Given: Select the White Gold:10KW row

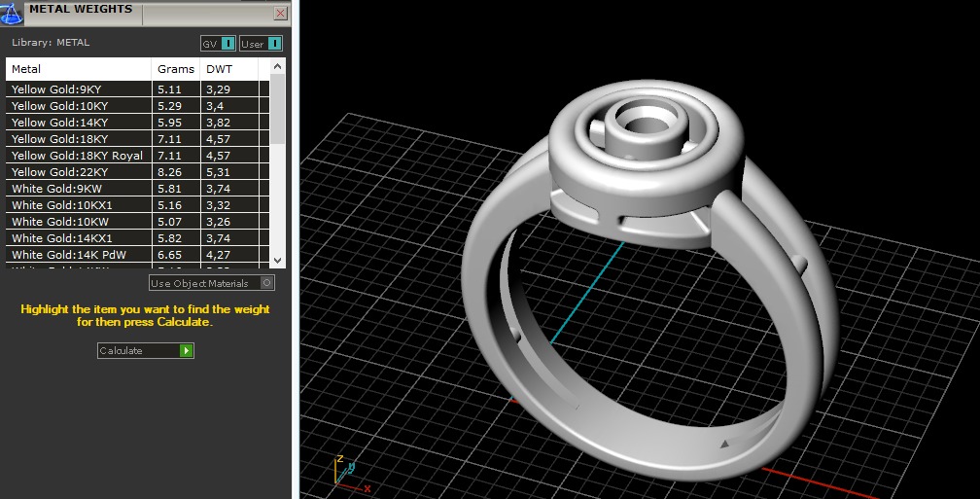Looking at the screenshot, I should tap(137, 222).
